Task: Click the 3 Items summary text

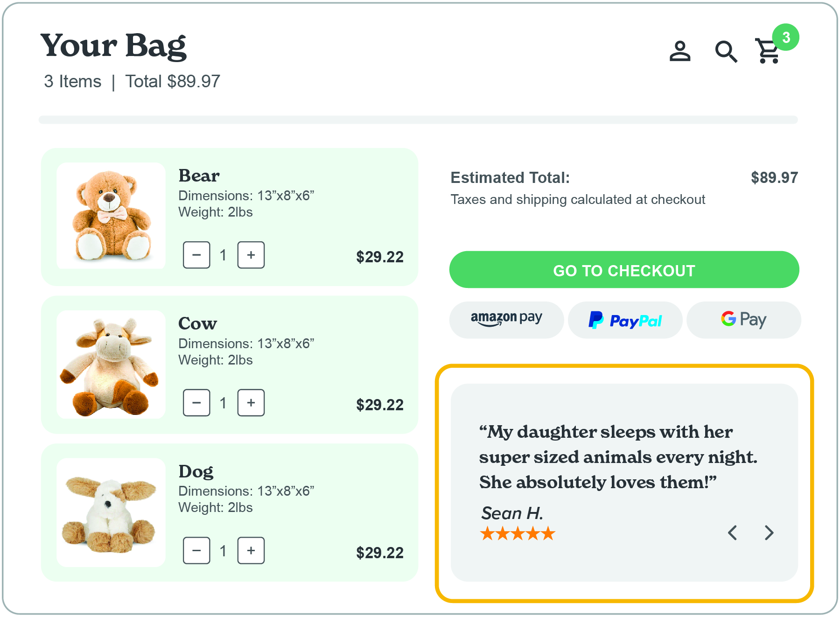Action: 72,81
